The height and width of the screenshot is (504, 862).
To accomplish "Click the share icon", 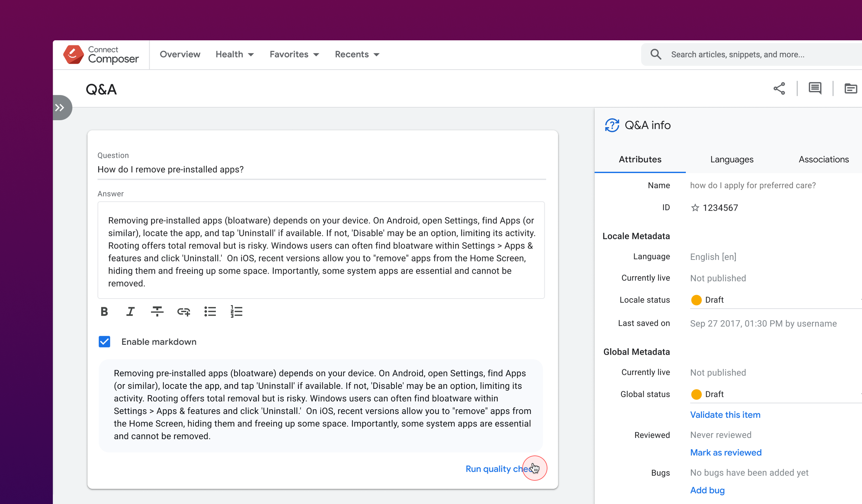I will click(x=779, y=89).
